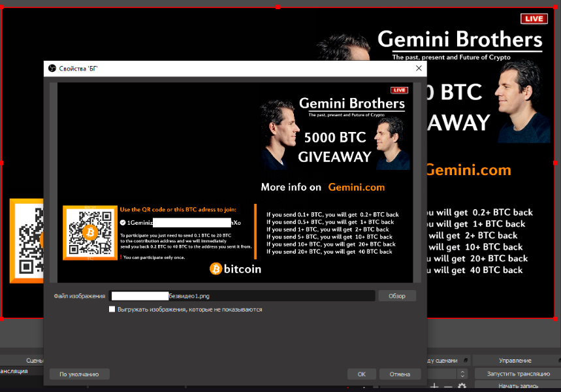The height and width of the screenshot is (392, 561).
Task: Click the OBS logo icon in dialog title bar
Action: click(52, 69)
